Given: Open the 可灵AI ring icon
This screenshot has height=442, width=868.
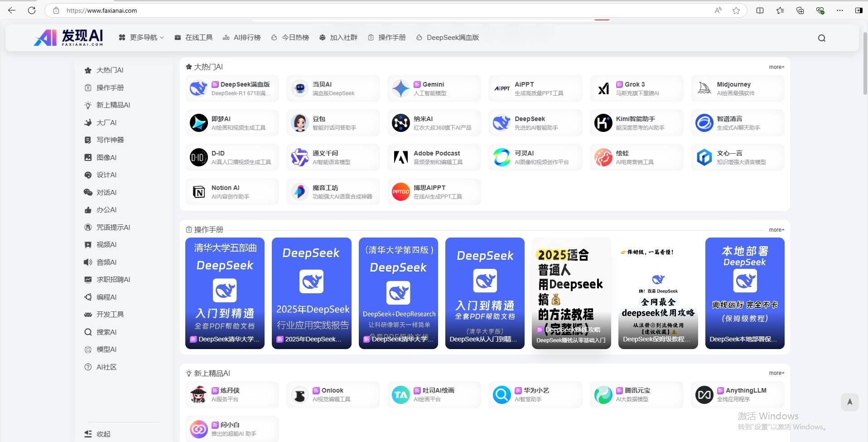Looking at the screenshot, I should [x=502, y=157].
